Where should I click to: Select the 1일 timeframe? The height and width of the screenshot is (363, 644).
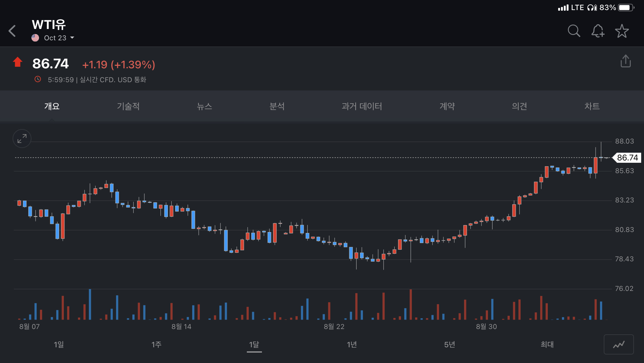click(x=59, y=344)
